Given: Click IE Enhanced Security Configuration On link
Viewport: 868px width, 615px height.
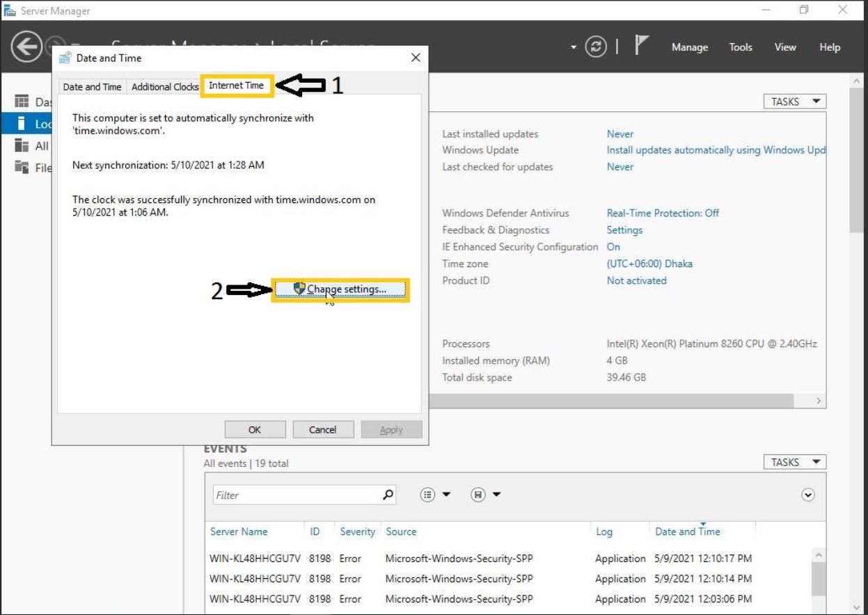Looking at the screenshot, I should click(613, 247).
